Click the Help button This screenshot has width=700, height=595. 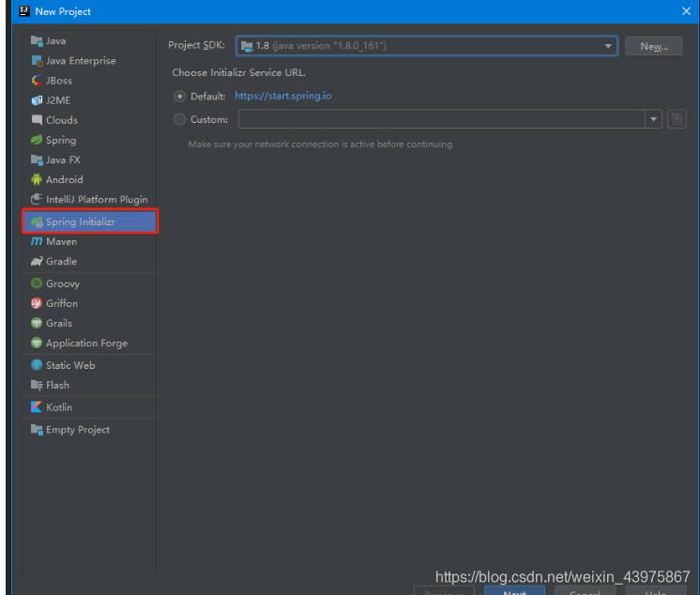655,590
